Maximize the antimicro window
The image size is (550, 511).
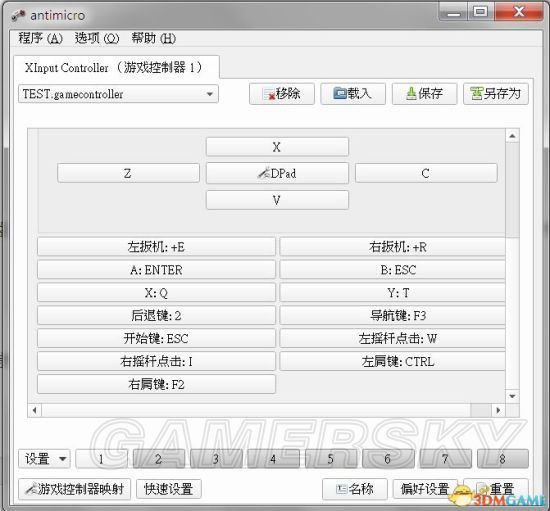coord(481,13)
